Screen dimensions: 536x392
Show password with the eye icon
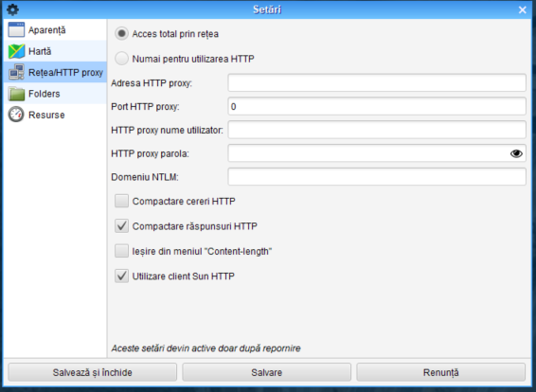point(516,153)
